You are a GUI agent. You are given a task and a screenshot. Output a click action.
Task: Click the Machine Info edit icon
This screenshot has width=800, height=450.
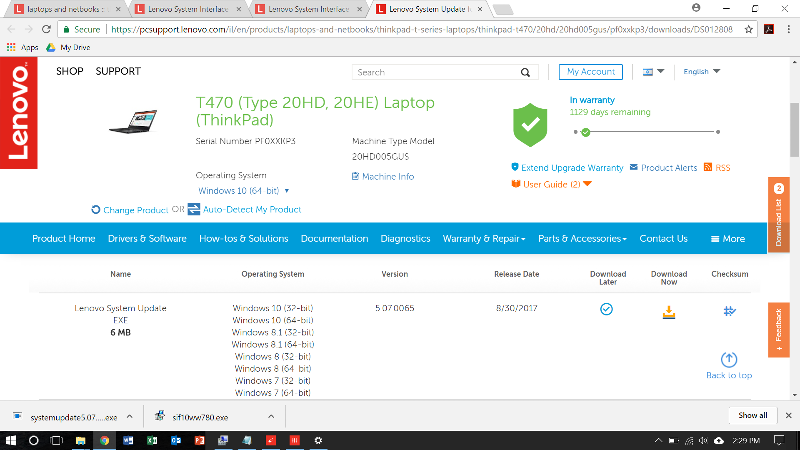pos(355,177)
